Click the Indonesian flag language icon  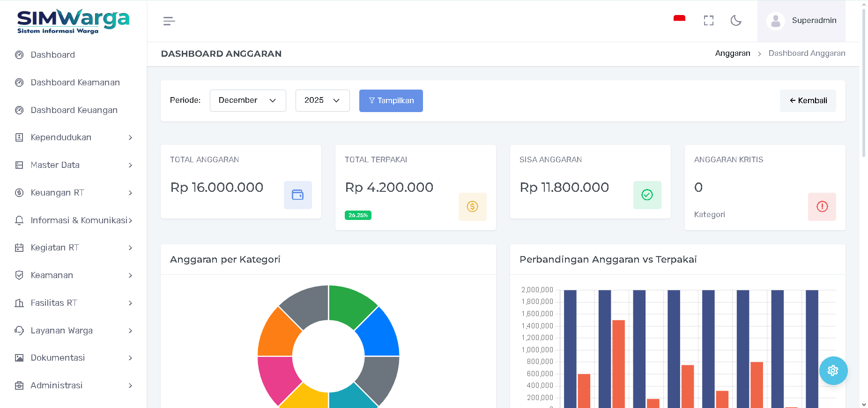[679, 19]
